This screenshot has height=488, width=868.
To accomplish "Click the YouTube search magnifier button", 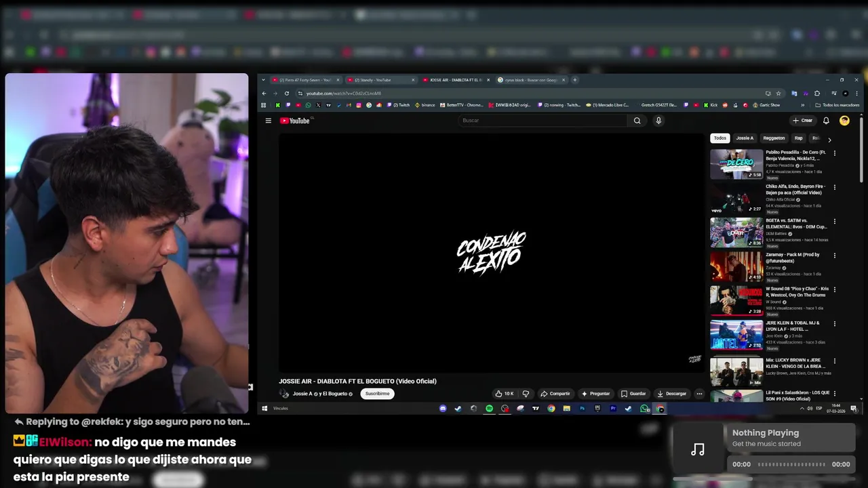I will 637,121.
